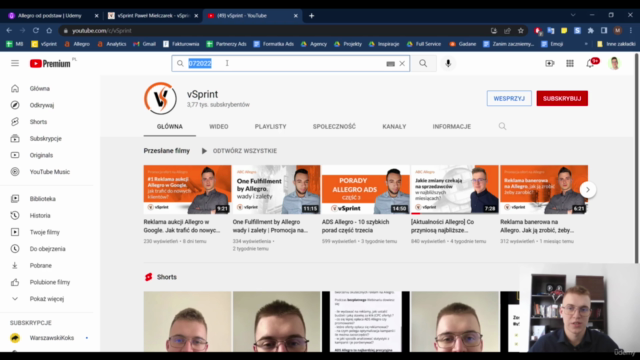Image resolution: width=640 pixels, height=360 pixels.
Task: Open the YouTube apps grid icon
Action: click(570, 63)
